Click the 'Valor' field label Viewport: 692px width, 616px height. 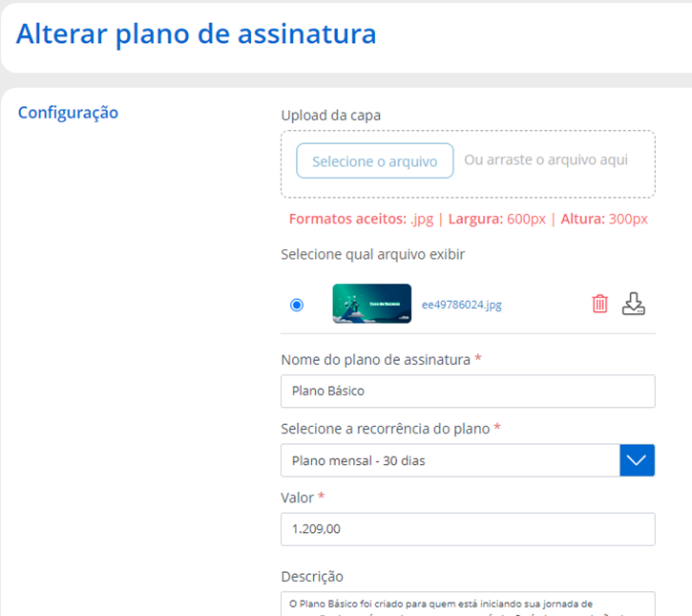298,498
